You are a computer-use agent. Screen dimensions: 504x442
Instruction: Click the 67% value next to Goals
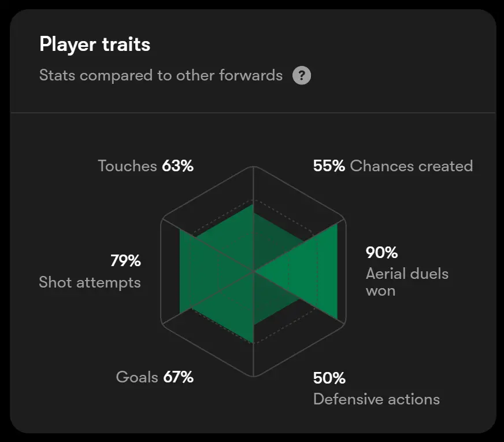tap(179, 377)
